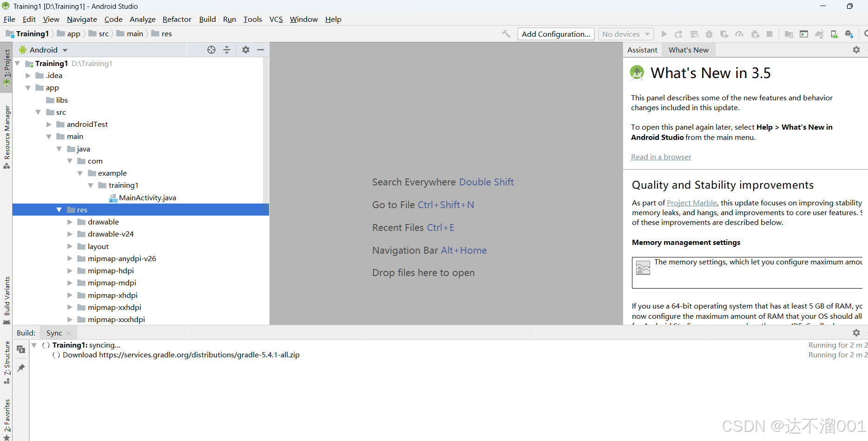Click the Profile app gauge icon

pos(740,34)
